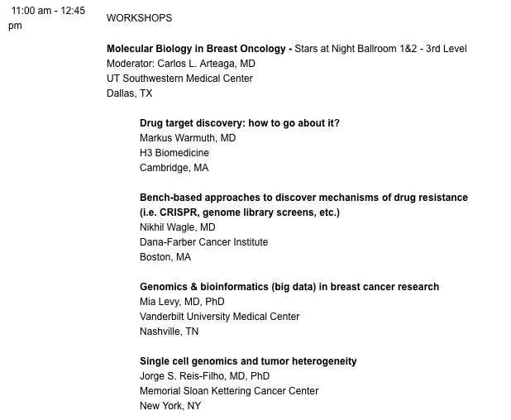Click Memorial Sloan Kettering Cancer Center
This screenshot has width=511, height=420.
(229, 391)
